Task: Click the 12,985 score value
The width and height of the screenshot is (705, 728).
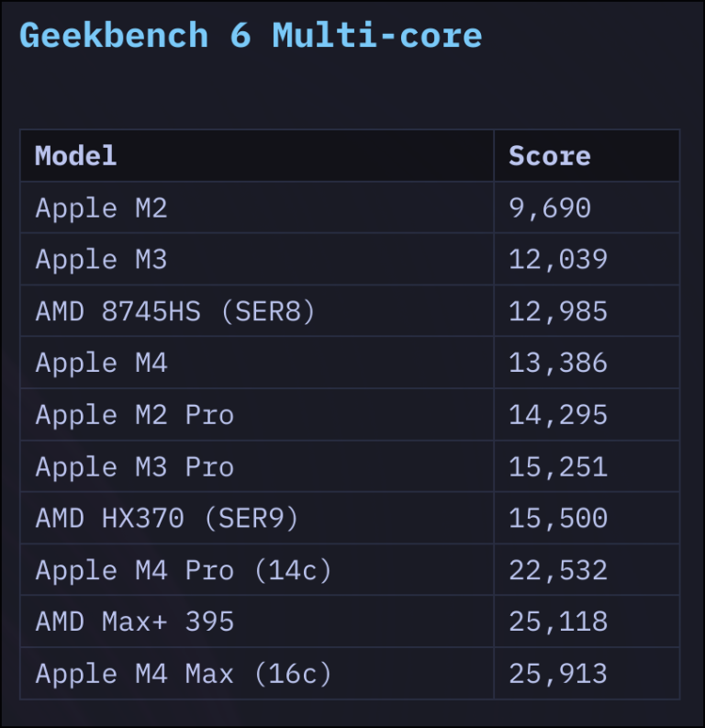Action: pyautogui.click(x=558, y=311)
